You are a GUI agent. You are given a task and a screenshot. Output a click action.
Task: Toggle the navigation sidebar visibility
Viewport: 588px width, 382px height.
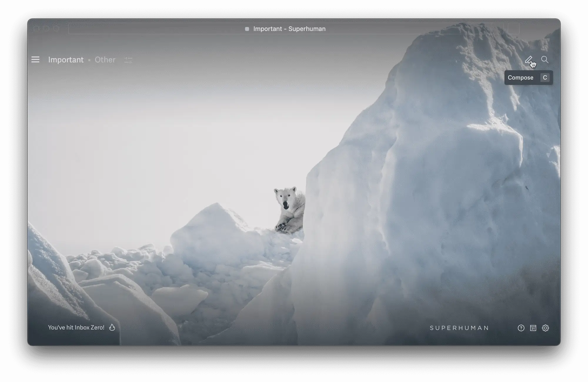coord(35,59)
